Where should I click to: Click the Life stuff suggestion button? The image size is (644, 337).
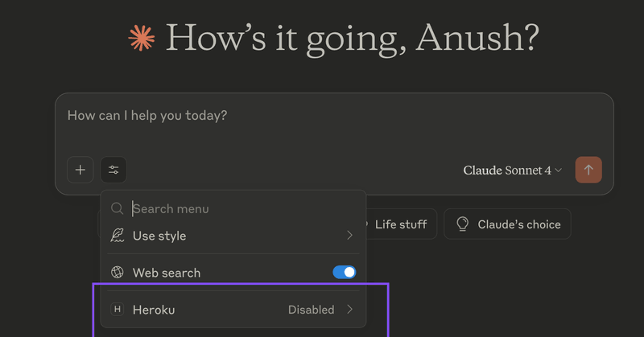click(400, 224)
